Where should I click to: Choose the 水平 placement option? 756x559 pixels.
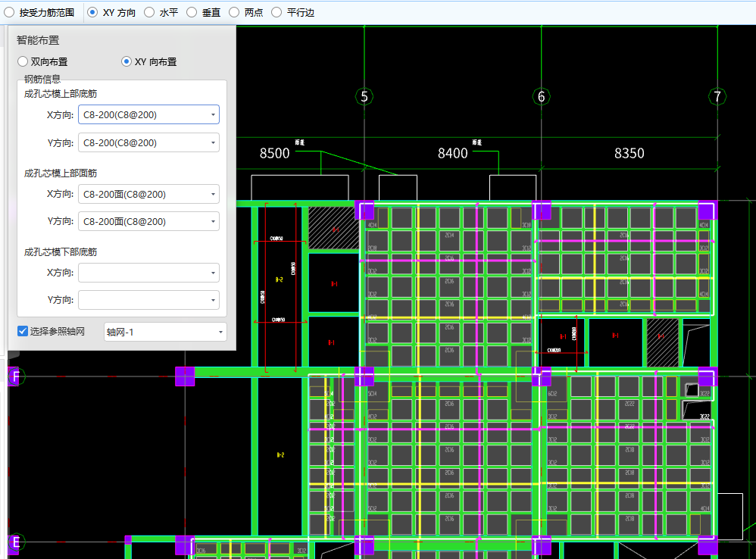(150, 13)
